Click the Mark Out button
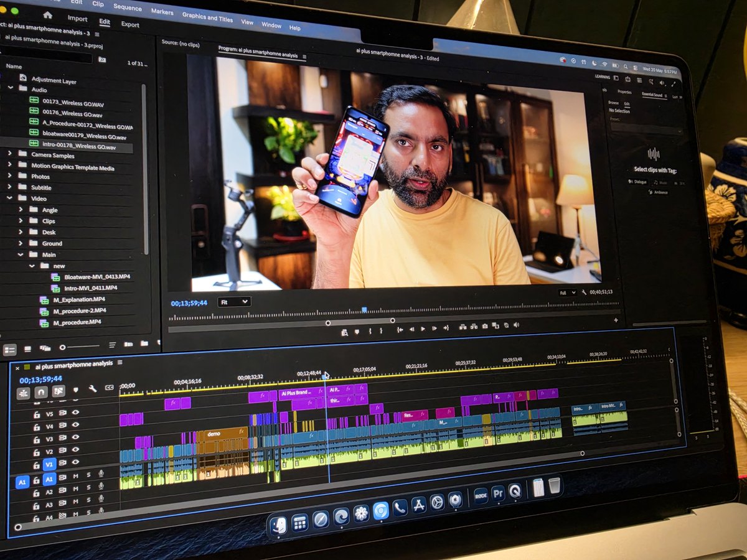The height and width of the screenshot is (560, 747). click(x=380, y=330)
